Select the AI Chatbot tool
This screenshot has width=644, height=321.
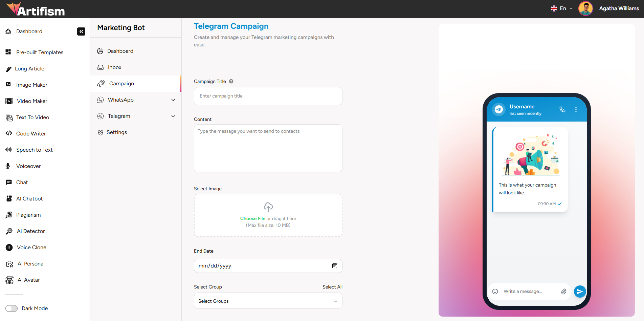pos(29,198)
